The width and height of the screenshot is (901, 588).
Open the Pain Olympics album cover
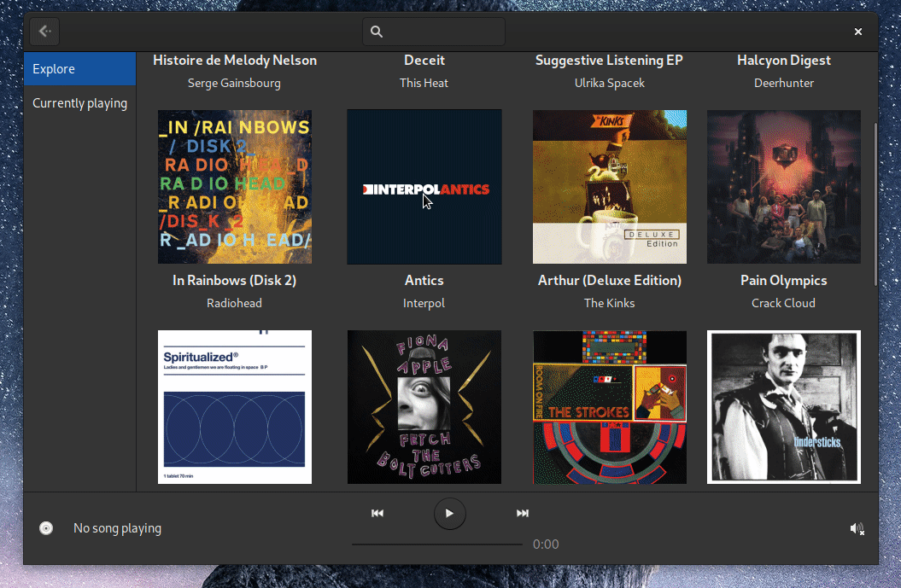(x=784, y=187)
